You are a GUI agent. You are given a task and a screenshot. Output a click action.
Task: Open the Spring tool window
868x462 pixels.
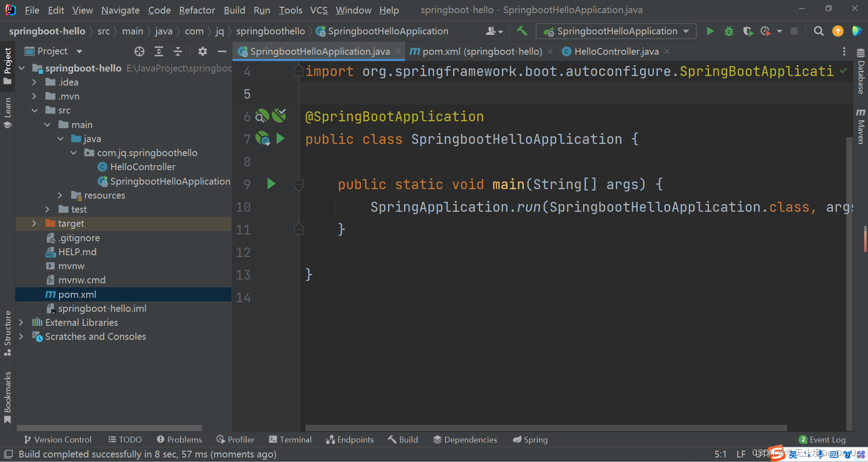coord(530,439)
